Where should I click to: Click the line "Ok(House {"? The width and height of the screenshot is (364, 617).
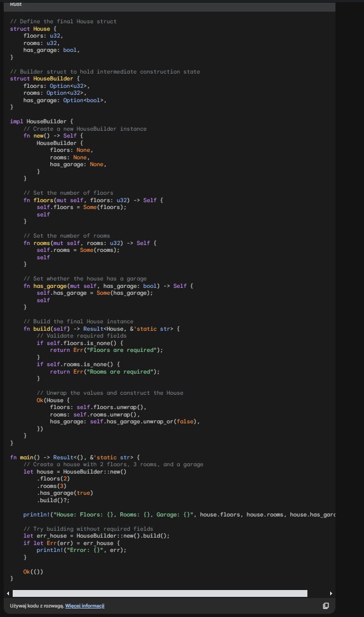pos(53,400)
